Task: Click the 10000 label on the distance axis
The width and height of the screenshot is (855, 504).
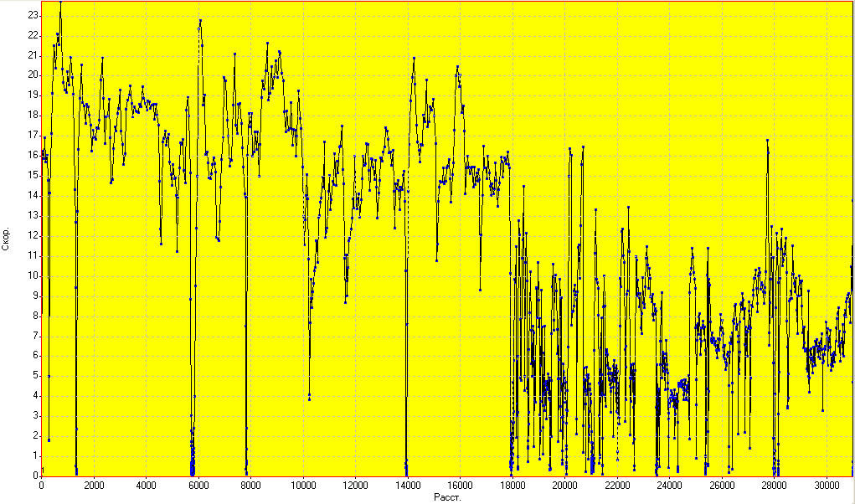Action: (x=303, y=486)
